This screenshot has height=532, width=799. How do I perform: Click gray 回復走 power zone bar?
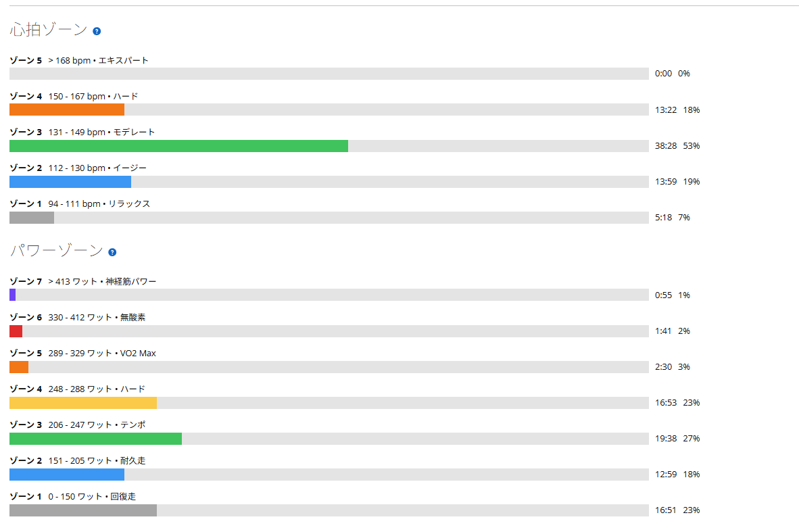(x=83, y=510)
